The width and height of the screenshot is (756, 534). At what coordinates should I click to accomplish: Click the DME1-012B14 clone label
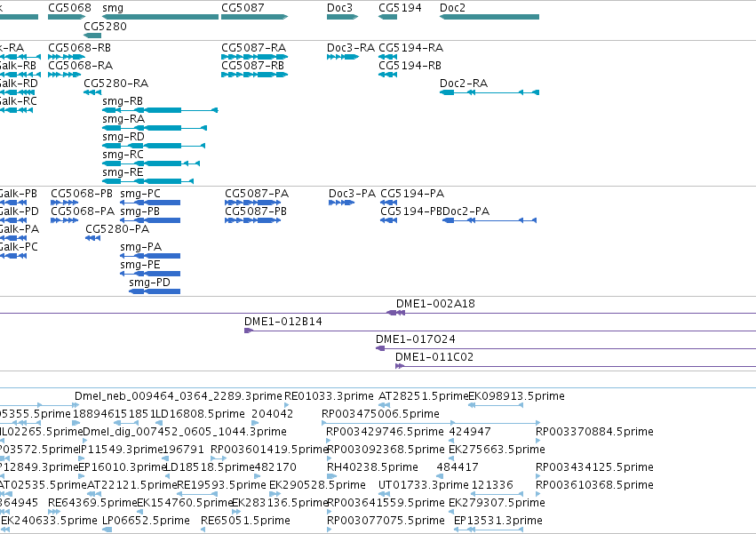click(x=283, y=322)
